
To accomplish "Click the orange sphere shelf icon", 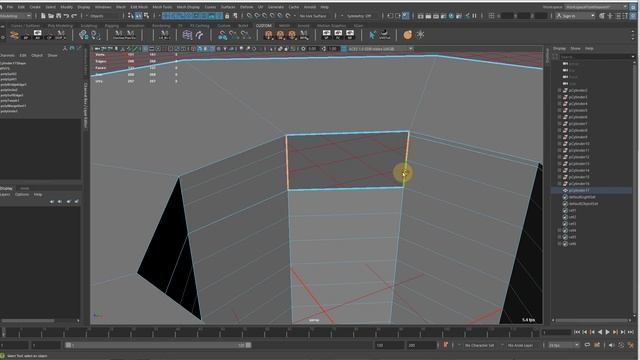I will (407, 35).
